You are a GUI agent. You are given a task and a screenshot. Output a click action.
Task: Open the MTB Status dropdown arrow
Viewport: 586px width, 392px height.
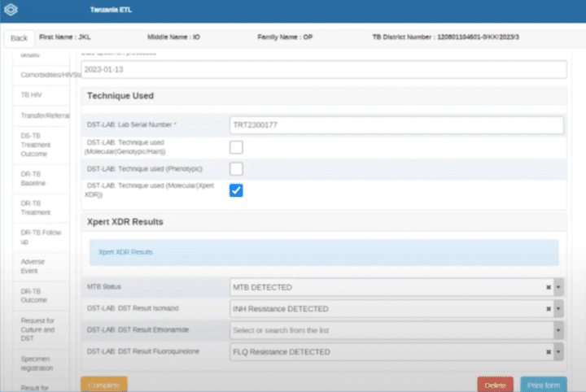559,287
